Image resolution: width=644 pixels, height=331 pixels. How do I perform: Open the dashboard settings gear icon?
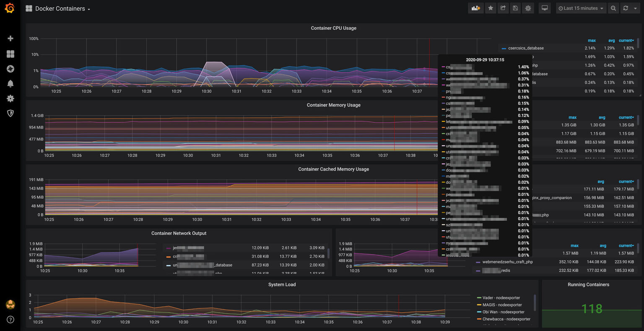(x=528, y=8)
